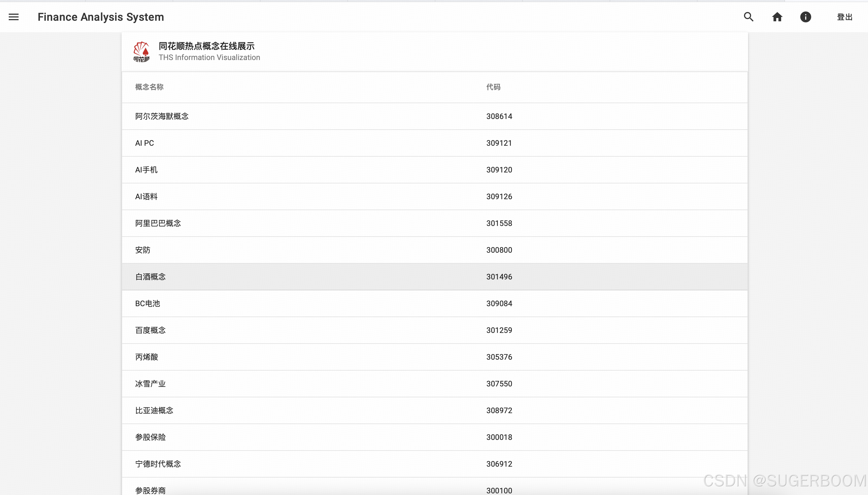The width and height of the screenshot is (868, 495).
Task: Open the info circle icon
Action: [x=805, y=17]
